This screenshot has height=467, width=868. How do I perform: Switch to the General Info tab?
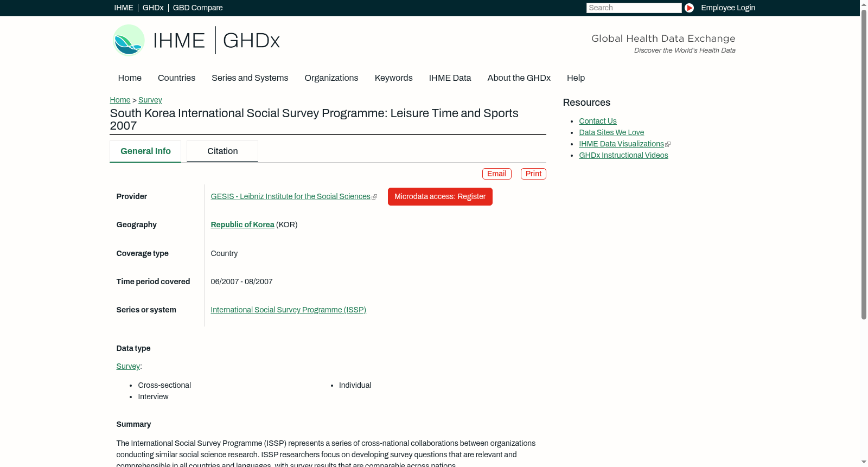pos(145,151)
